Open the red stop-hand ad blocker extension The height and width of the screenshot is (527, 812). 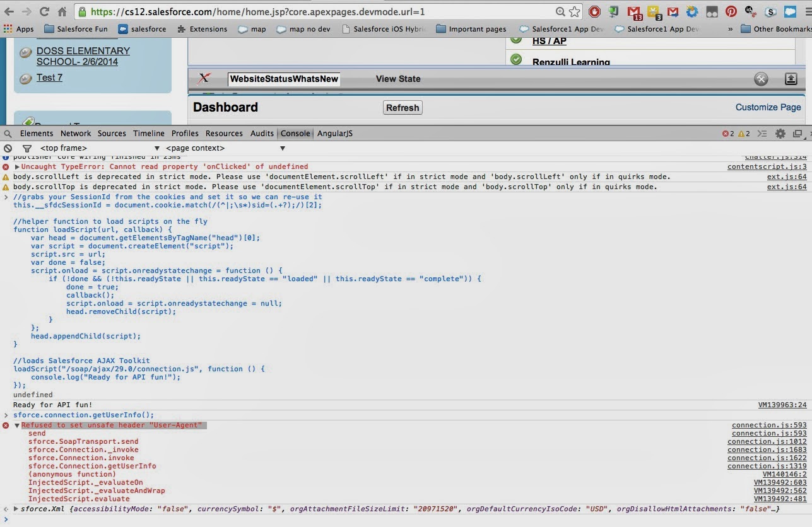[594, 11]
